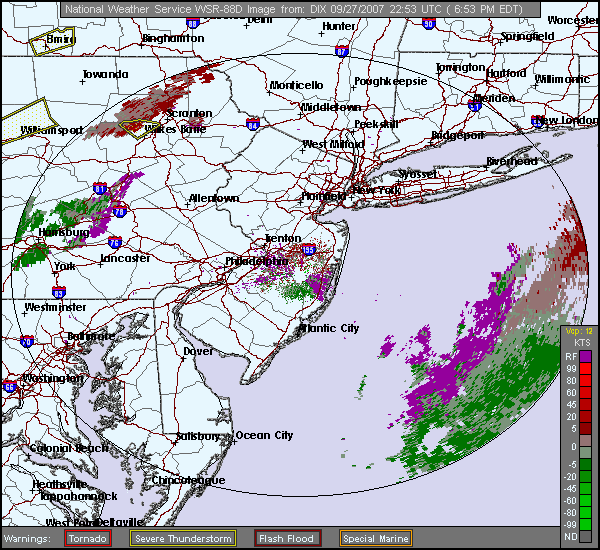This screenshot has height=550, width=600.
Task: Click the Special Marine warning legend box
Action: coord(376,538)
